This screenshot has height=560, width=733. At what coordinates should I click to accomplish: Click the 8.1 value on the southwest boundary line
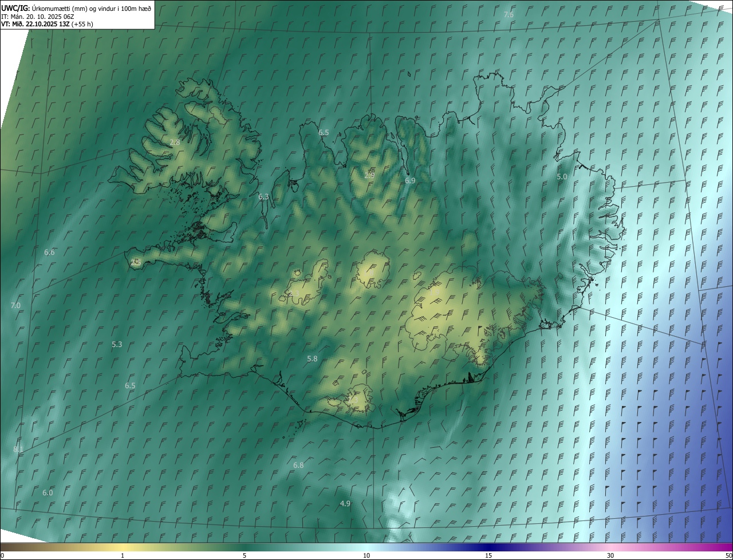pyautogui.click(x=18, y=449)
